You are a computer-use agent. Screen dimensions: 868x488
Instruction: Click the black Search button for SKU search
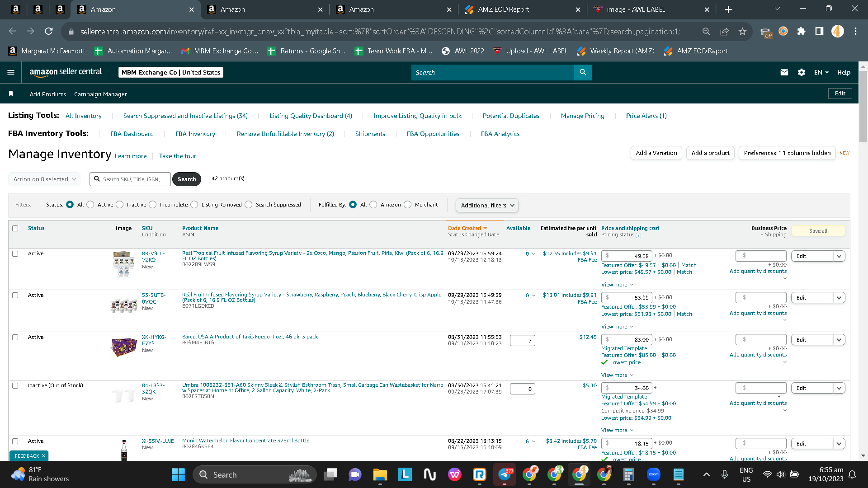click(187, 179)
